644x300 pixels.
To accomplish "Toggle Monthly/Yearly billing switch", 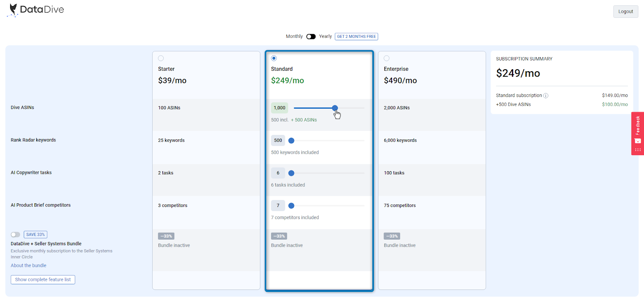I will click(x=311, y=37).
